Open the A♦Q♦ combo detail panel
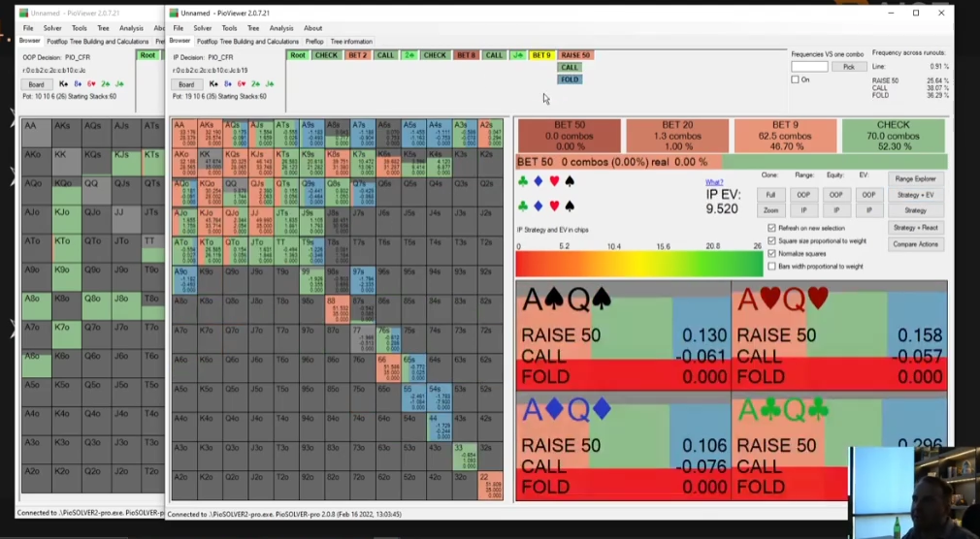 point(623,446)
